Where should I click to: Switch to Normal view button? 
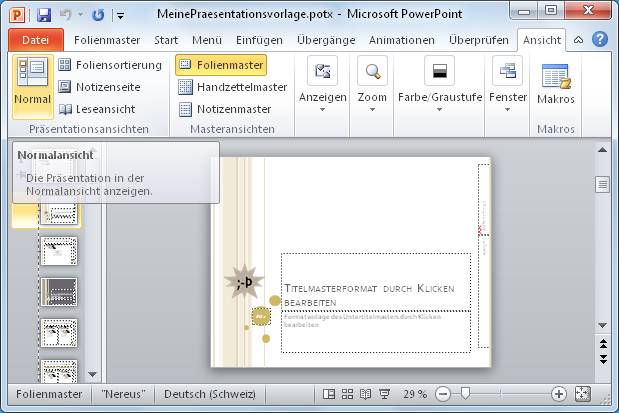[32, 86]
